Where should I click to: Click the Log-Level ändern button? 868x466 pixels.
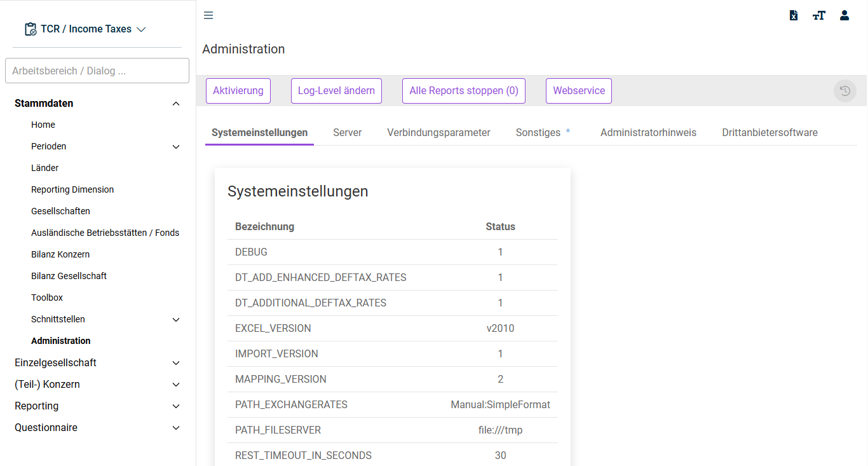(336, 91)
